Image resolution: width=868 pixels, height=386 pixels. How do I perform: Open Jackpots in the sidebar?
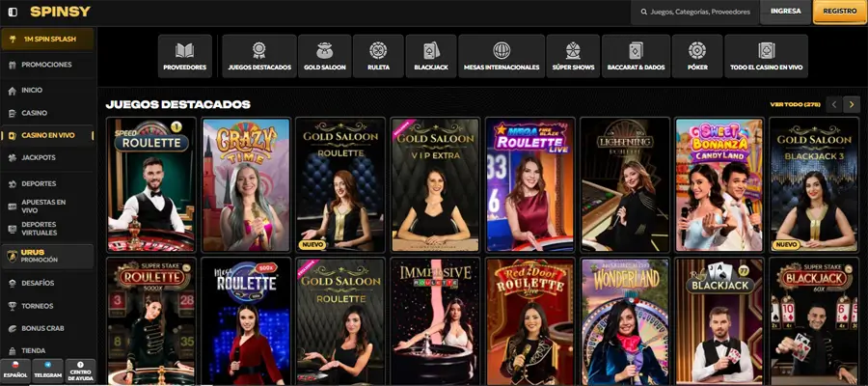(x=47, y=158)
